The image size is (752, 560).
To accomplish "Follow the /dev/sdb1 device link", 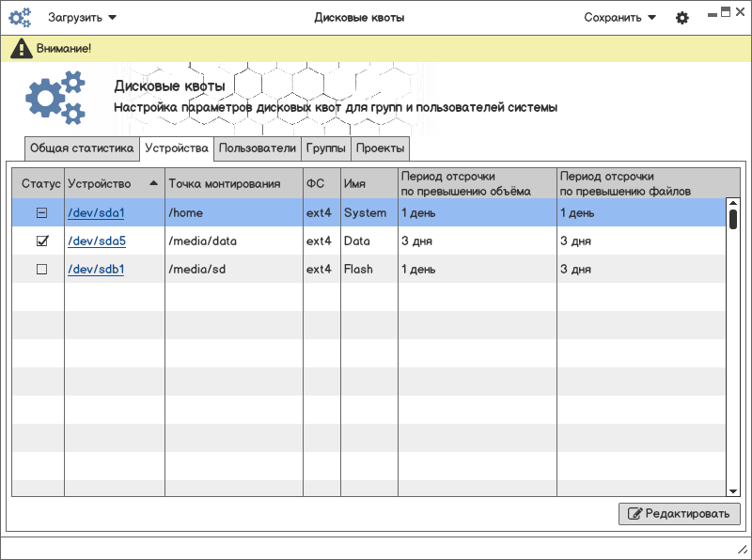I will 96,270.
